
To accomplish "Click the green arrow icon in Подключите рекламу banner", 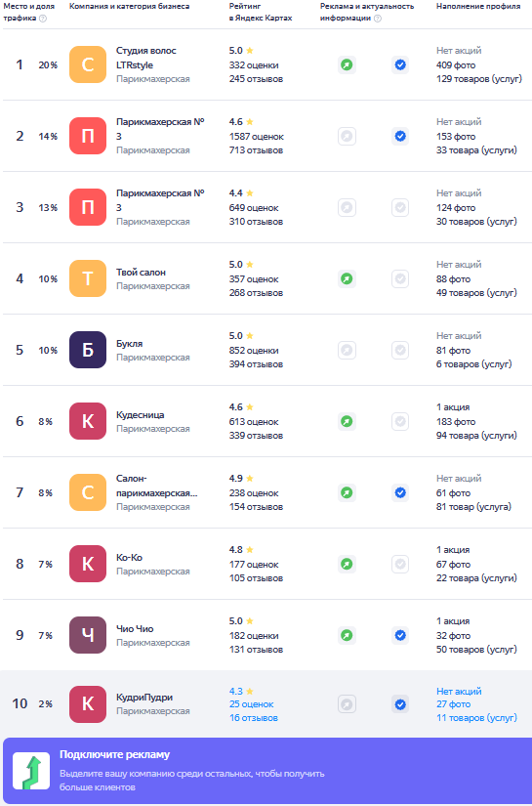I will tap(31, 771).
